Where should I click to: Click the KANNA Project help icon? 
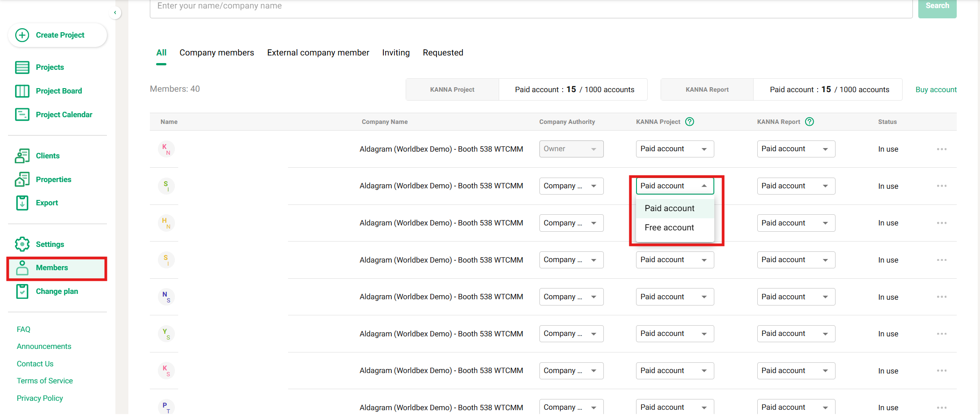pos(690,122)
